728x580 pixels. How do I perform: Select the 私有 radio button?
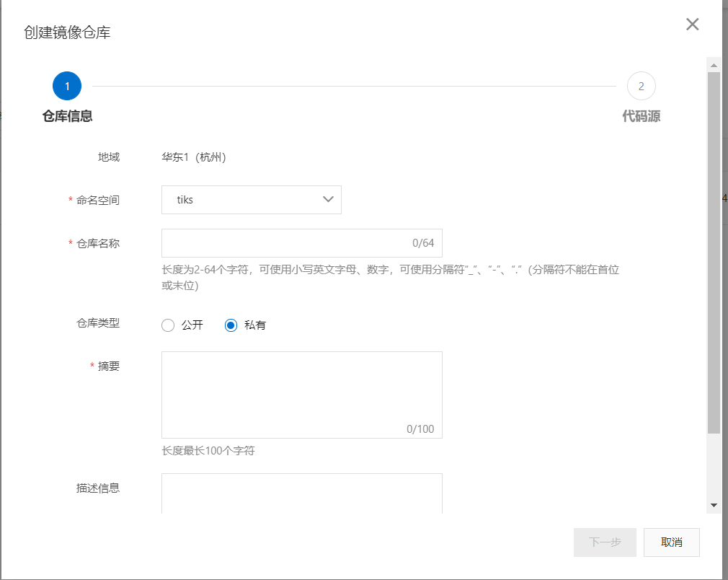(x=231, y=325)
